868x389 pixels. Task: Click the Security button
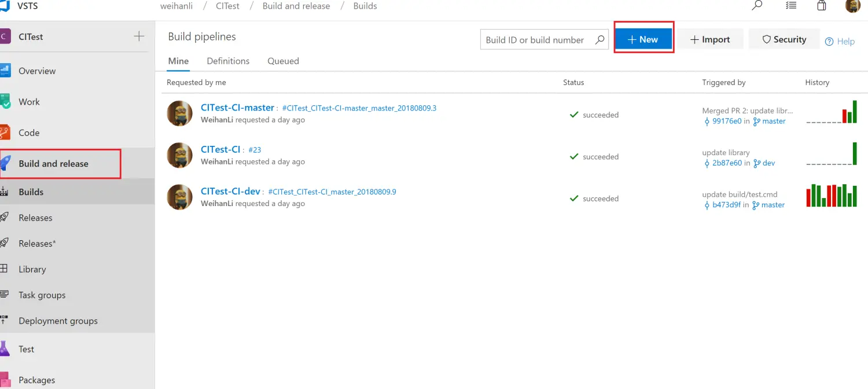784,39
